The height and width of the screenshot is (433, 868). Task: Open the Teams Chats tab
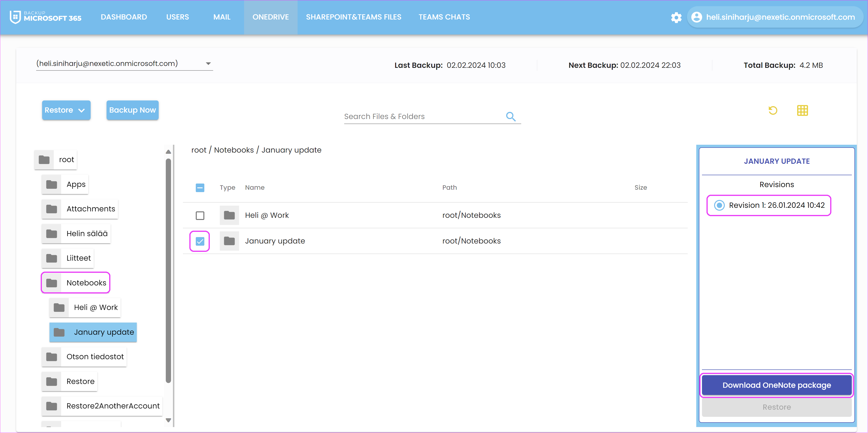coord(444,17)
